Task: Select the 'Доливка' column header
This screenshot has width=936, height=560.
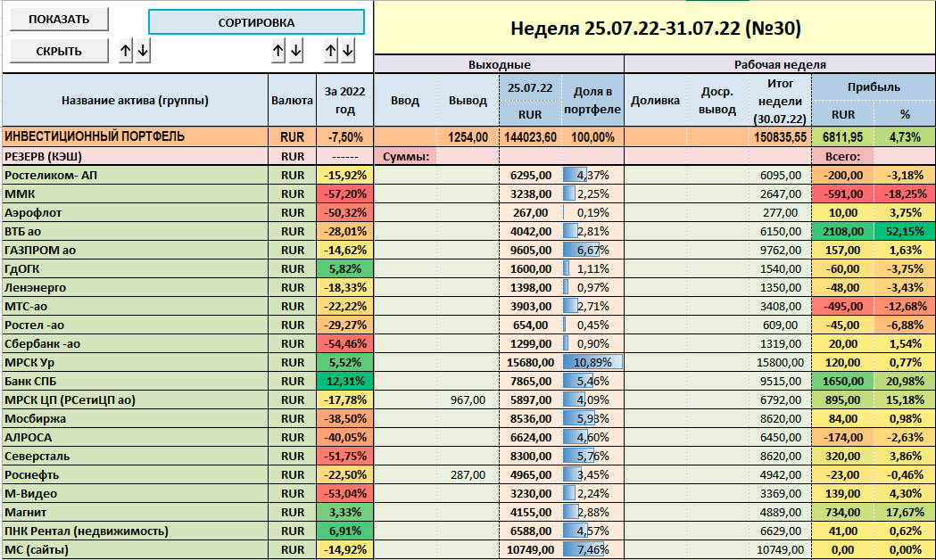Action: [655, 100]
